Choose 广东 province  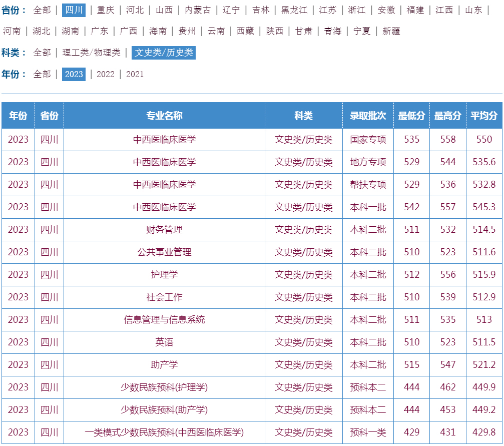[99, 31]
